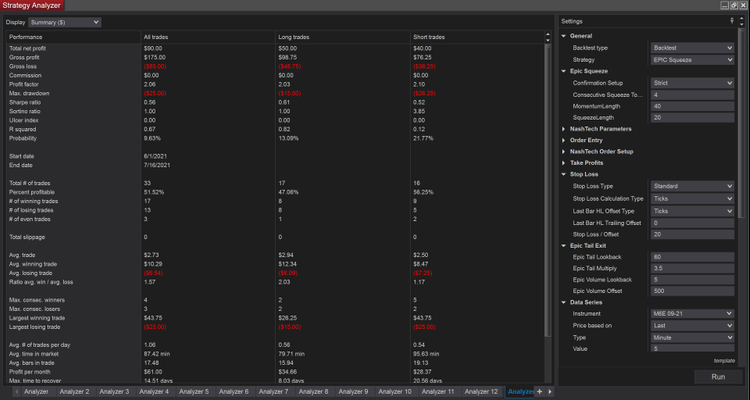Click the MomentumLength input field
This screenshot has height=400, width=750.
pyautogui.click(x=694, y=105)
